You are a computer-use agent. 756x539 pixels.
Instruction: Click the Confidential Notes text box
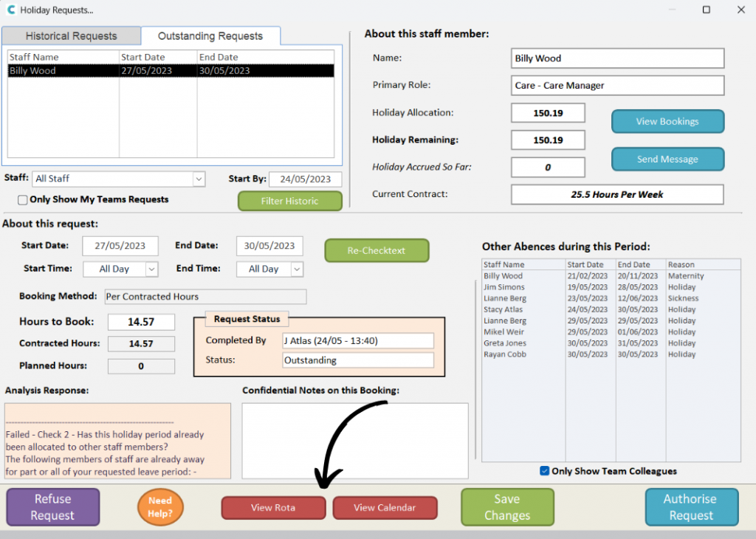(x=355, y=440)
